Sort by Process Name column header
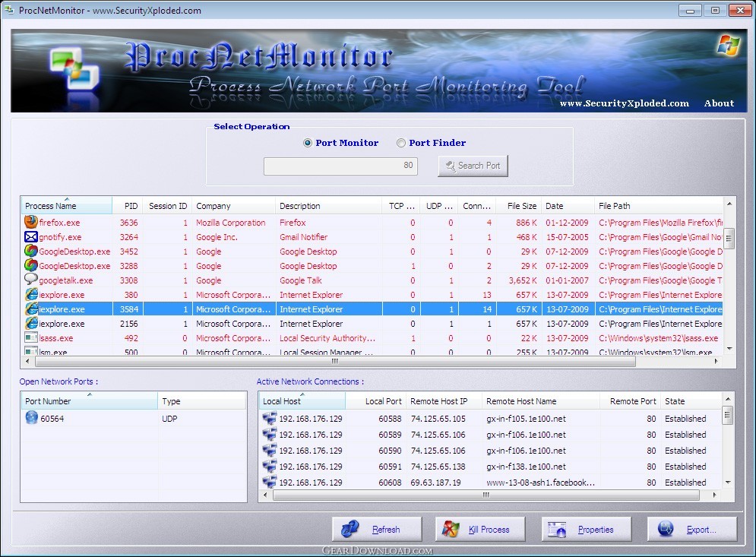Screen dimensions: 756x557 67,206
